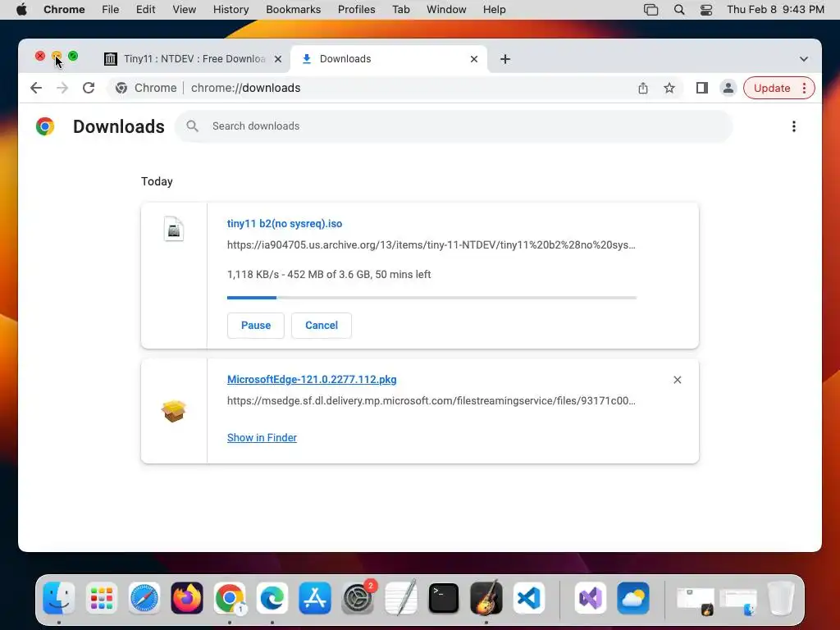The height and width of the screenshot is (630, 840).
Task: Click the forward navigation arrow
Action: 62,88
